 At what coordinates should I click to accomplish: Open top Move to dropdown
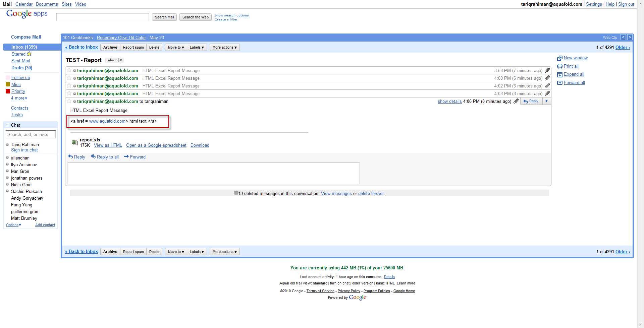176,47
